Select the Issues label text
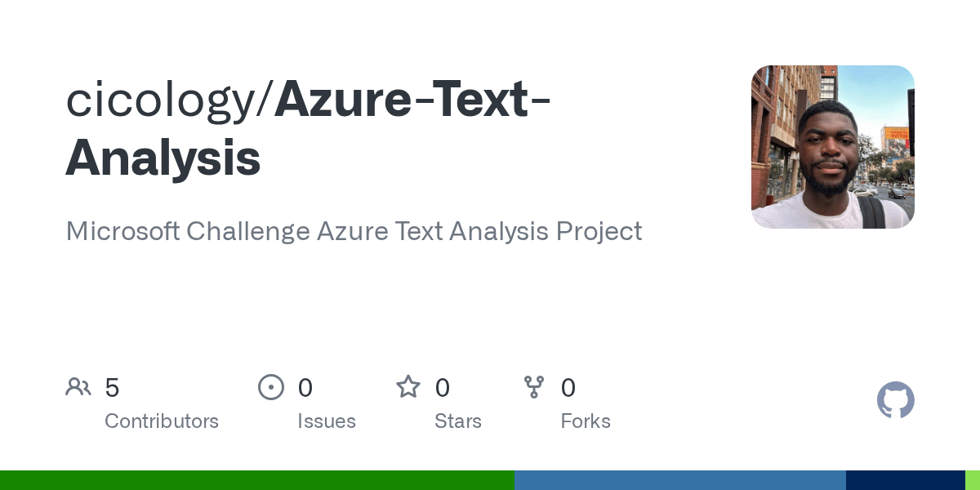 [x=327, y=421]
